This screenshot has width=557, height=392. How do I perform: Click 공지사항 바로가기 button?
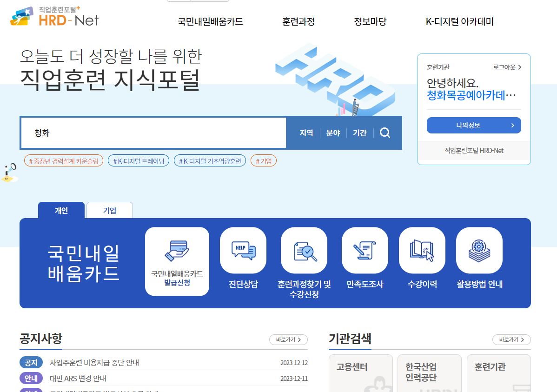(x=288, y=340)
